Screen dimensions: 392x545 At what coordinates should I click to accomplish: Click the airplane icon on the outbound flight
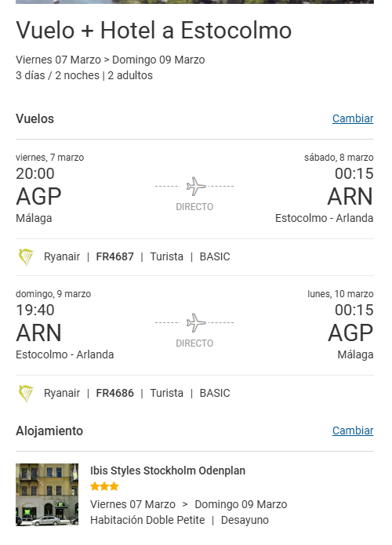pyautogui.click(x=196, y=187)
